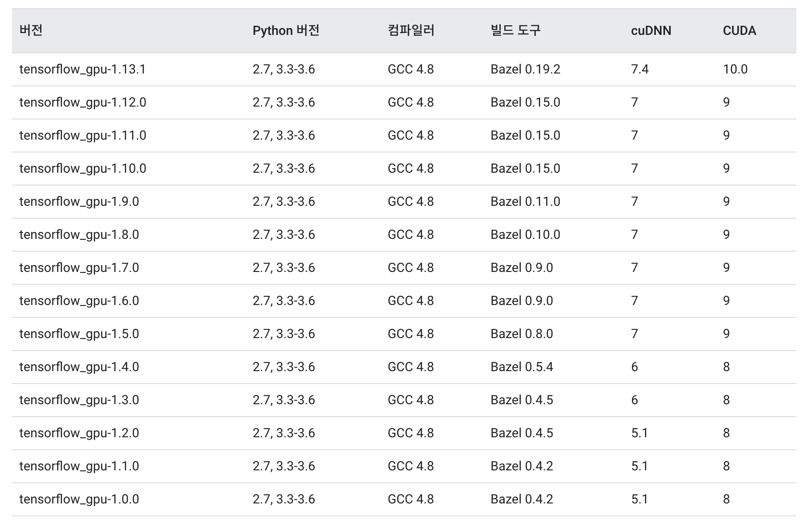
Task: Select cuDNN value 7 in 1.12.0 row
Action: [635, 102]
